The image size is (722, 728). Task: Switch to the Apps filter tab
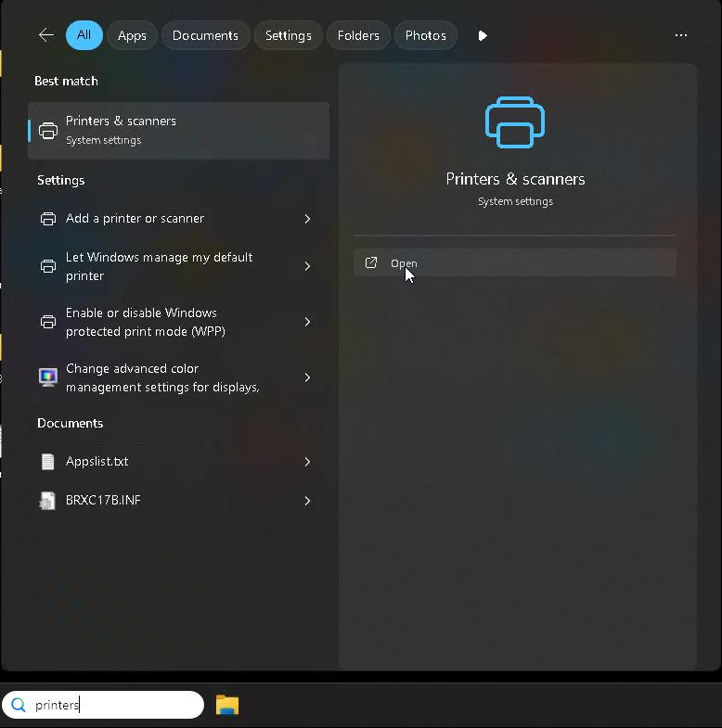pos(132,35)
